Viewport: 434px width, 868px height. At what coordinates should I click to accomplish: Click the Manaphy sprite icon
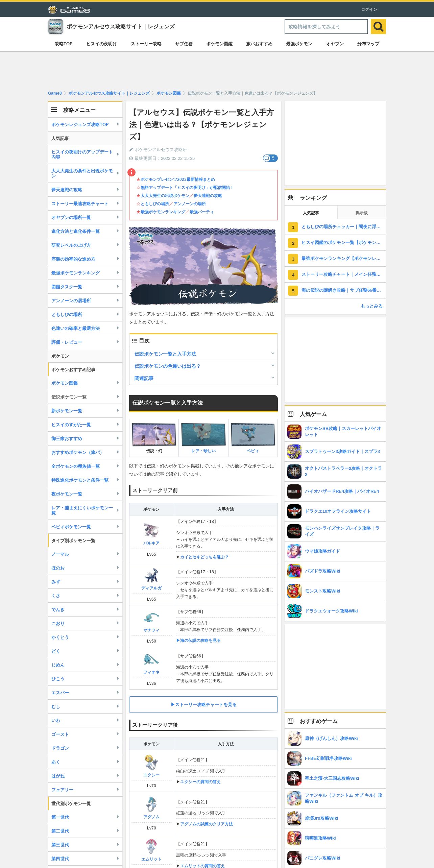pyautogui.click(x=151, y=617)
